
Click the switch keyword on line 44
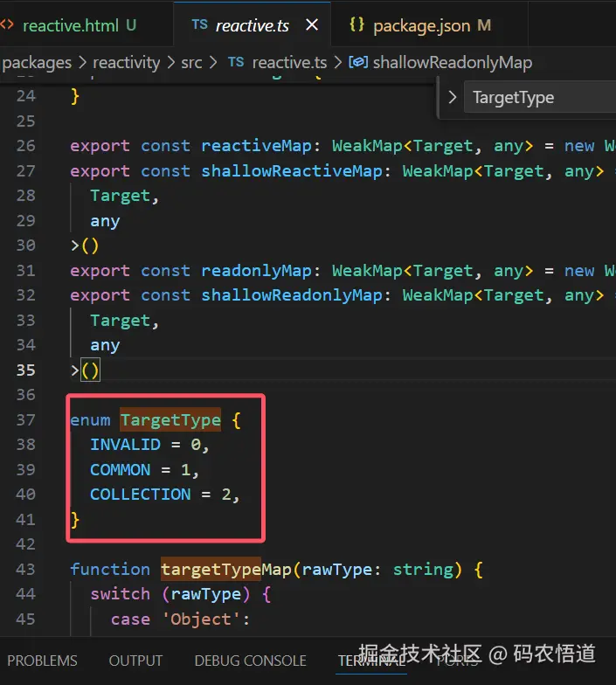(x=121, y=594)
